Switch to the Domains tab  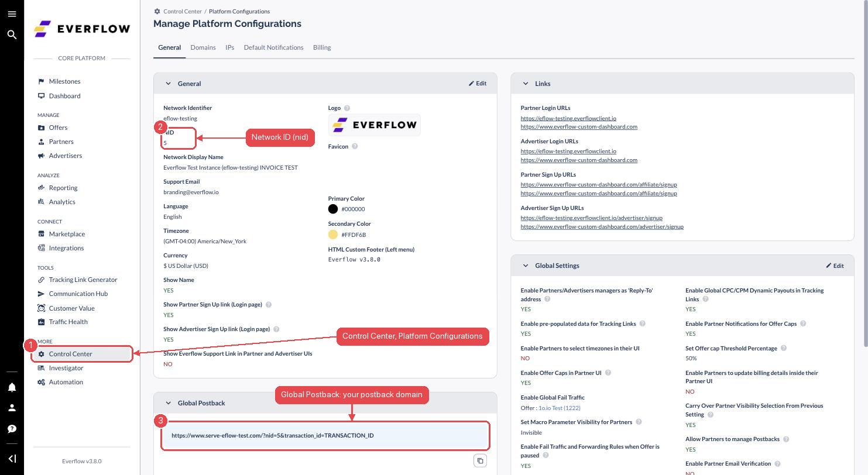pyautogui.click(x=203, y=47)
